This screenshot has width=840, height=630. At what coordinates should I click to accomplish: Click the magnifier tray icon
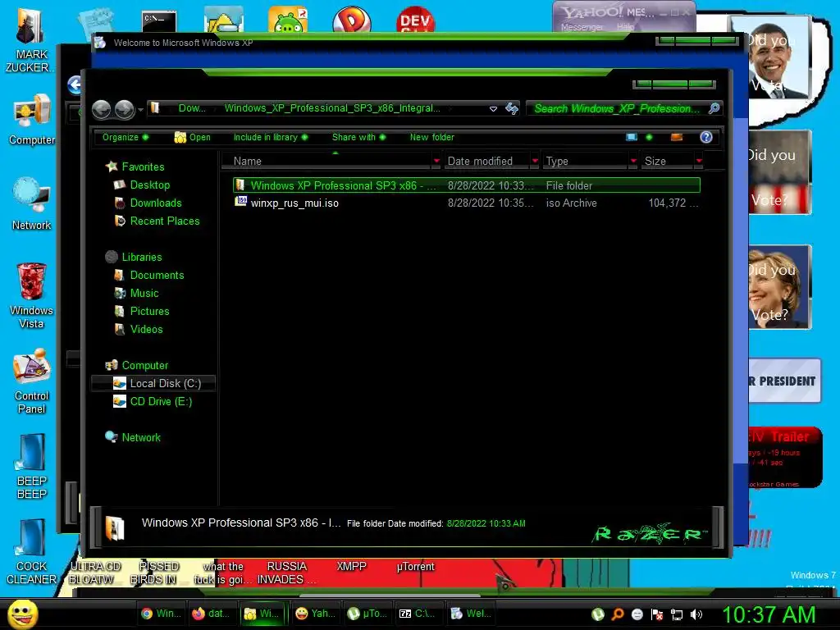pos(618,614)
